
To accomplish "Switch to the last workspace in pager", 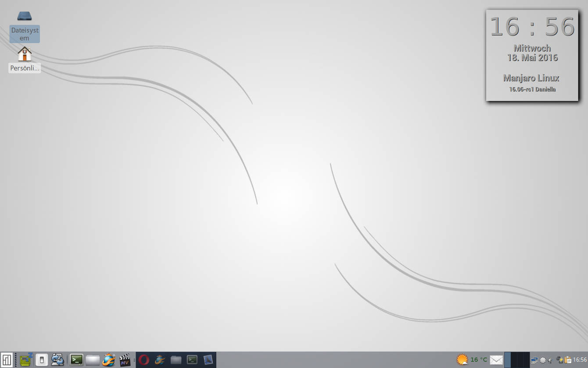I will point(527,360).
